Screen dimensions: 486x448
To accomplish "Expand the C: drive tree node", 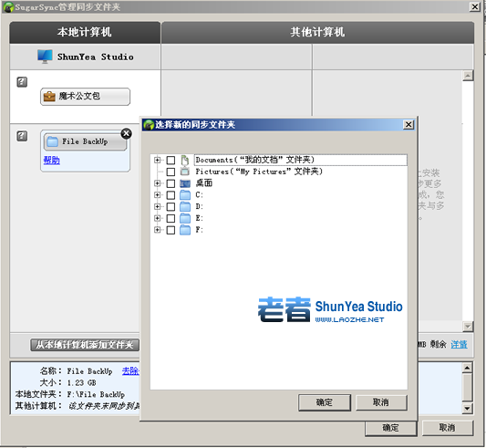I will tap(158, 195).
